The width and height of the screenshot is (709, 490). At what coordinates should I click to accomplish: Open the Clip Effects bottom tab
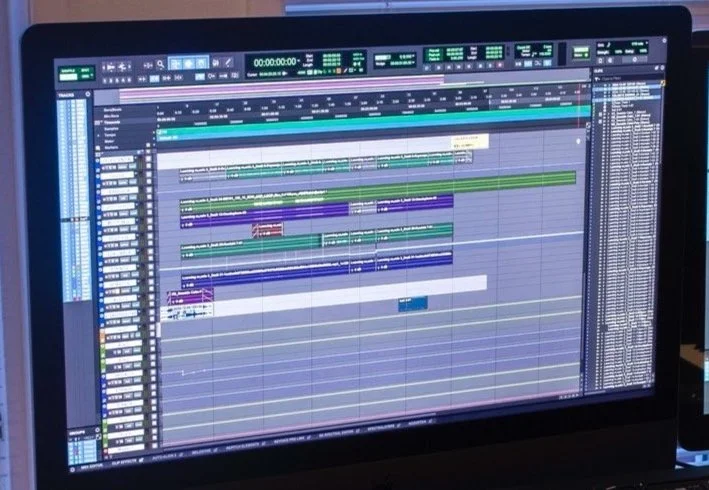point(124,462)
